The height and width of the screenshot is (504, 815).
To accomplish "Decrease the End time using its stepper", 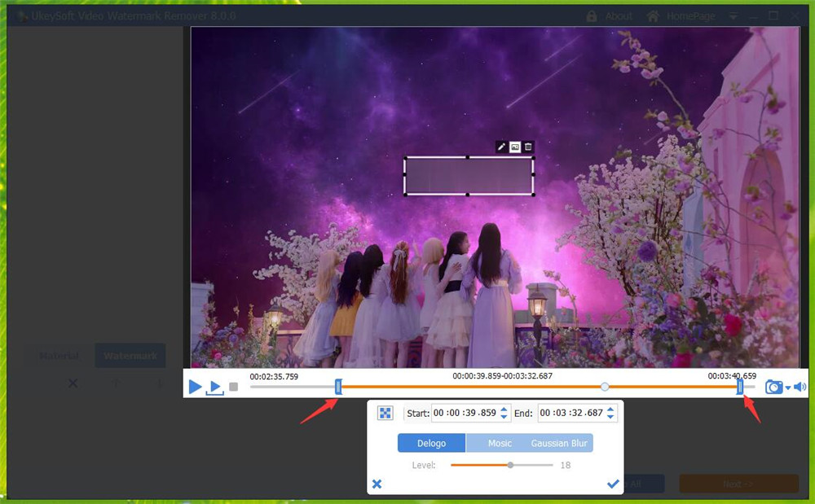I will (x=610, y=416).
